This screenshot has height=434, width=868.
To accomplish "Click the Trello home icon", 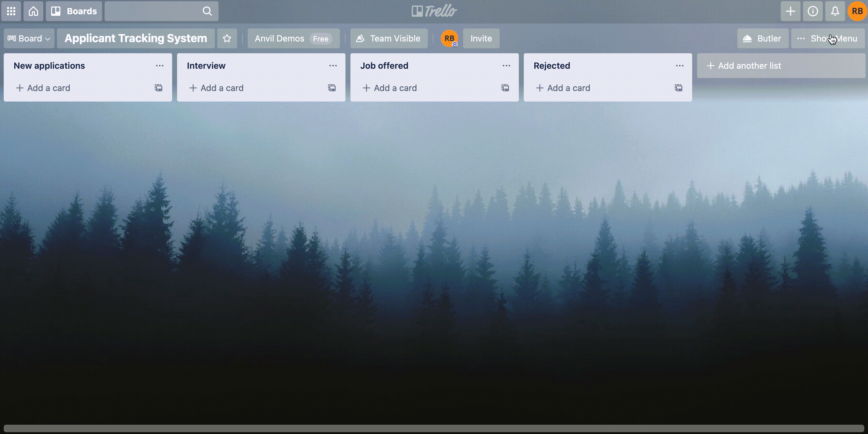I will click(33, 11).
